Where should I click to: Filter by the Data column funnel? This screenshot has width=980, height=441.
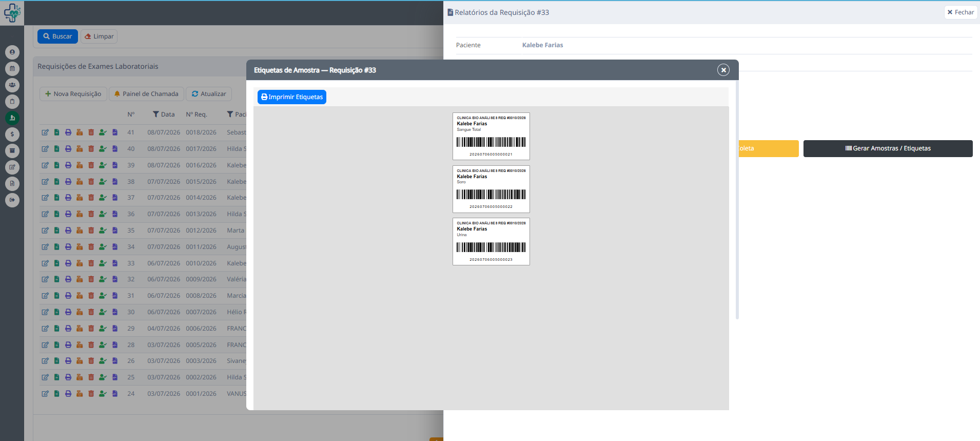(x=156, y=114)
